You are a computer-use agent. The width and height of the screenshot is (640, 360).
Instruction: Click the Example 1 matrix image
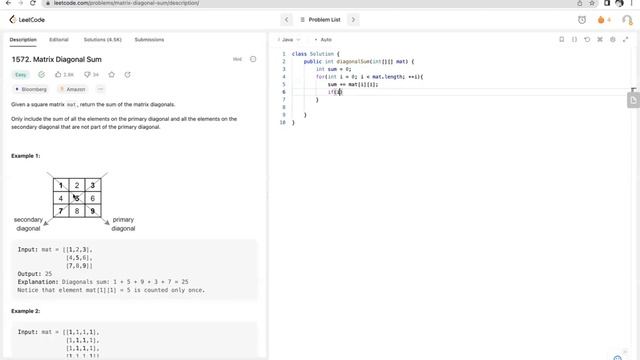pyautogui.click(x=75, y=202)
